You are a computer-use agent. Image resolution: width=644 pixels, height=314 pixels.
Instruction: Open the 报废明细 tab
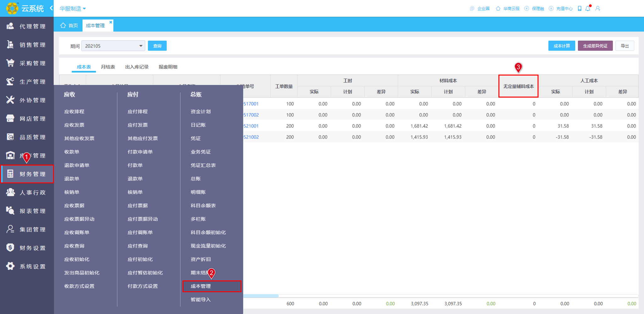point(168,67)
